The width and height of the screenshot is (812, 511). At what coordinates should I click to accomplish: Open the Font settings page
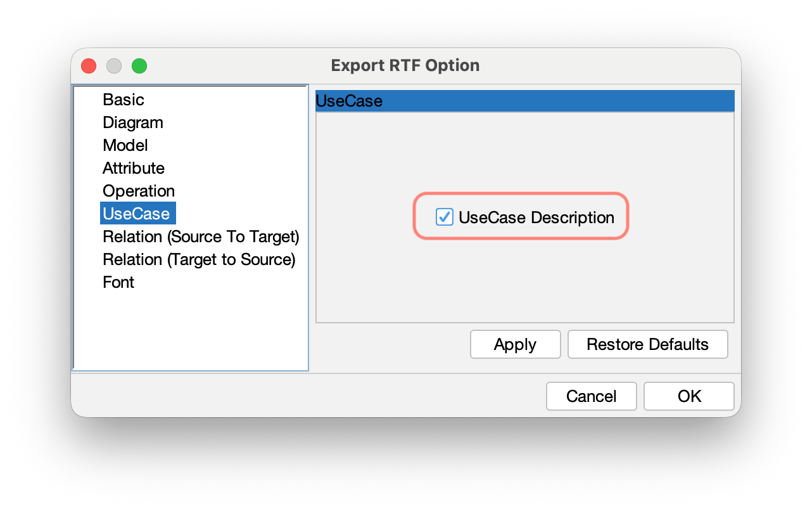118,282
